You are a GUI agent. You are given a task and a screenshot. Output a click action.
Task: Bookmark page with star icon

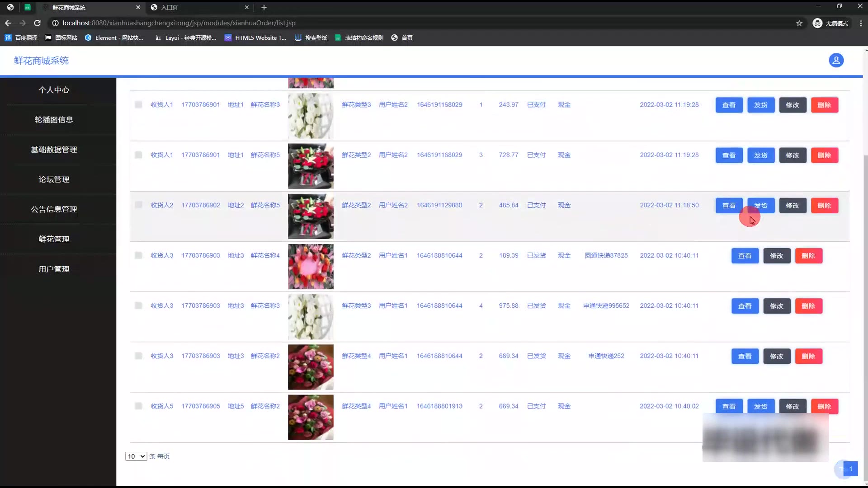799,23
